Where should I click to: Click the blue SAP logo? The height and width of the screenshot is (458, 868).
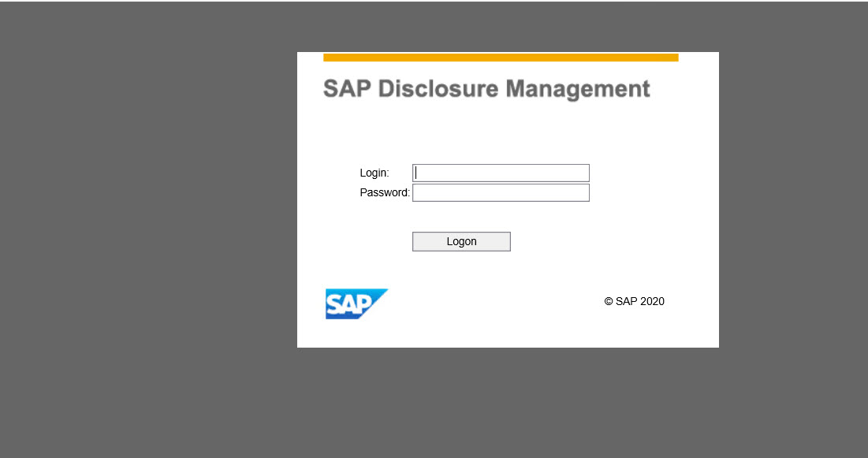point(356,304)
